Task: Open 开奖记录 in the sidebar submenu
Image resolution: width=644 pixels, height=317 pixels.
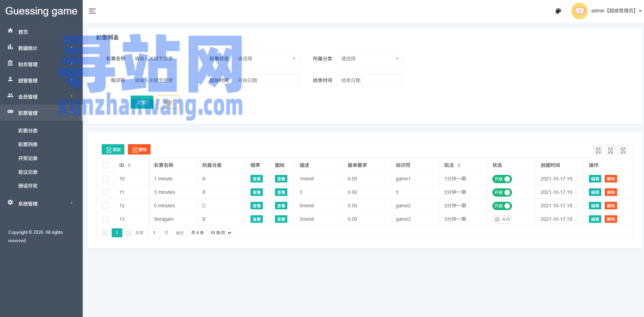Action: pos(28,158)
